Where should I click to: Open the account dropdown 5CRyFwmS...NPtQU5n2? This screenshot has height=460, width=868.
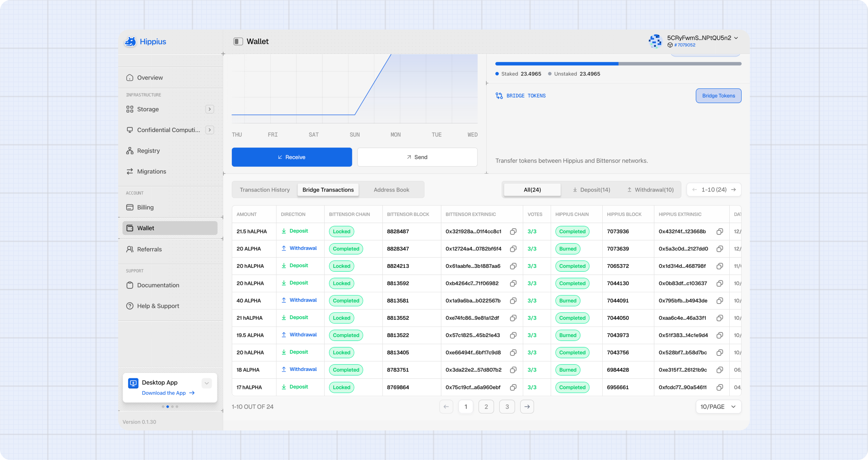(703, 38)
